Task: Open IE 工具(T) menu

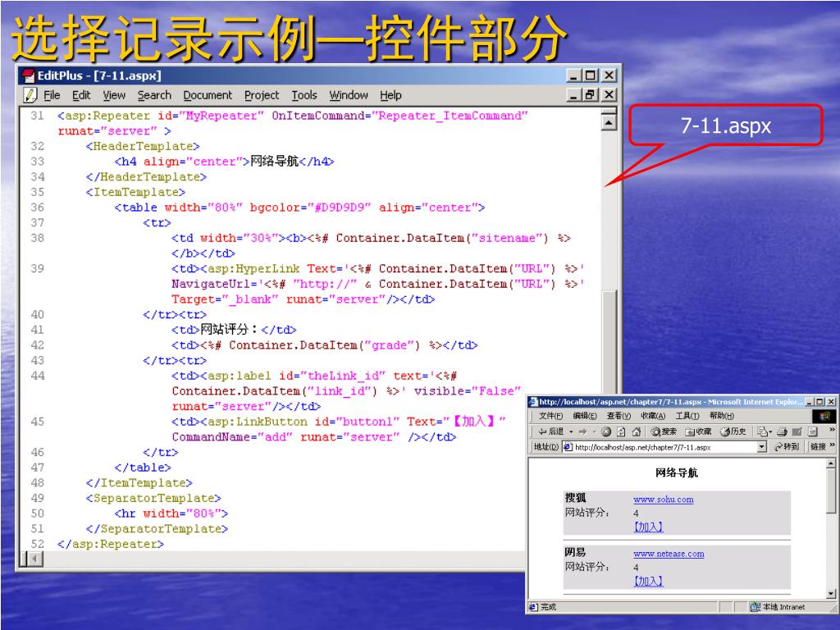Action: (x=687, y=416)
